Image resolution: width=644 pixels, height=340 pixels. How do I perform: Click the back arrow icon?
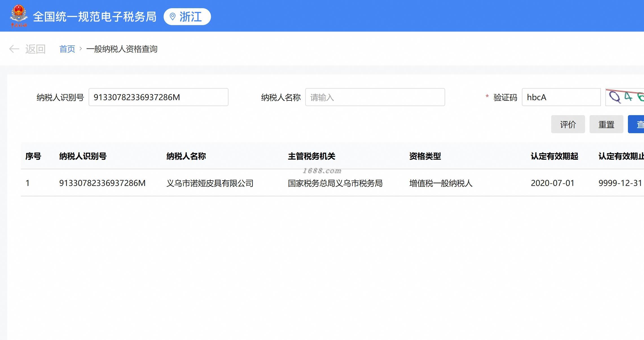(14, 49)
